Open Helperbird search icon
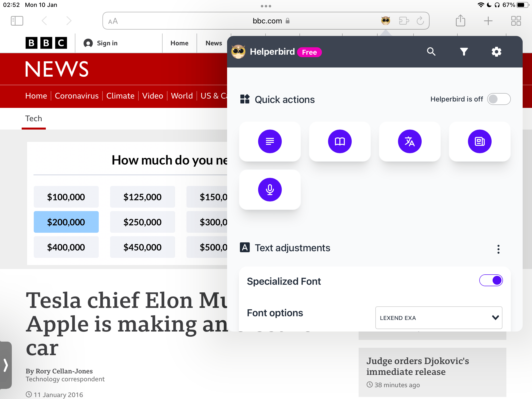This screenshot has width=532, height=399. pyautogui.click(x=431, y=52)
